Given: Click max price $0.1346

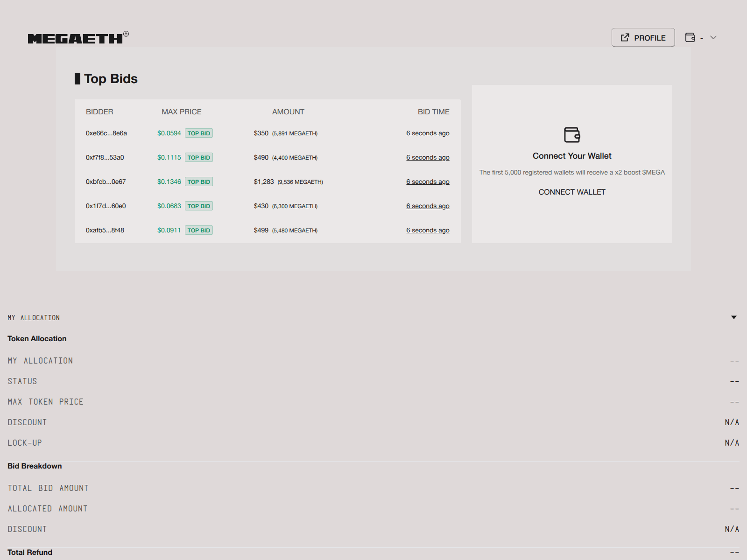Looking at the screenshot, I should [169, 182].
